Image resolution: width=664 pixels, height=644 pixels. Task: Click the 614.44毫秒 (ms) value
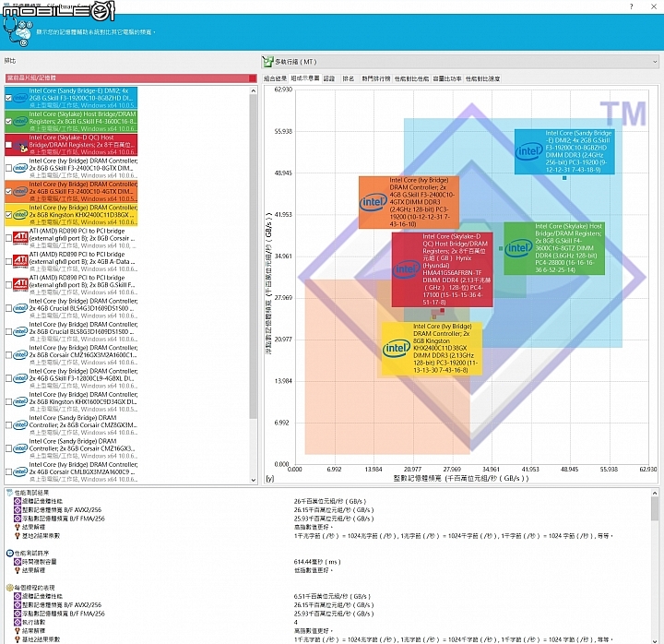click(x=317, y=562)
